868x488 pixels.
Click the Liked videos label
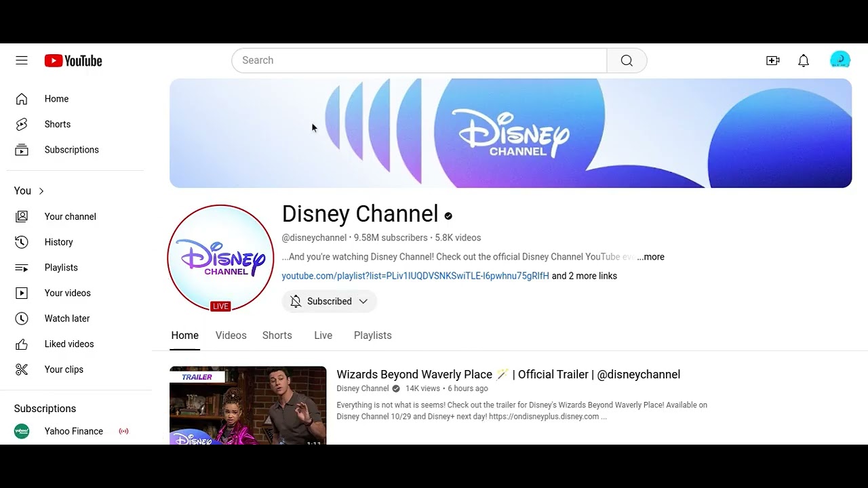coord(69,344)
